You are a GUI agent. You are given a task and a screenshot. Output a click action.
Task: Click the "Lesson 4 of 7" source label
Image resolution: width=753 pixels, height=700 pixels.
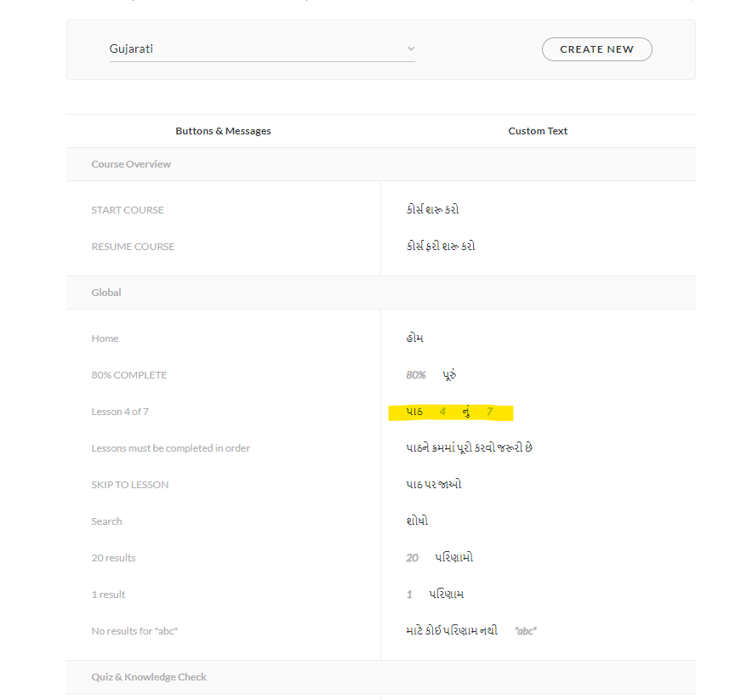pos(120,412)
